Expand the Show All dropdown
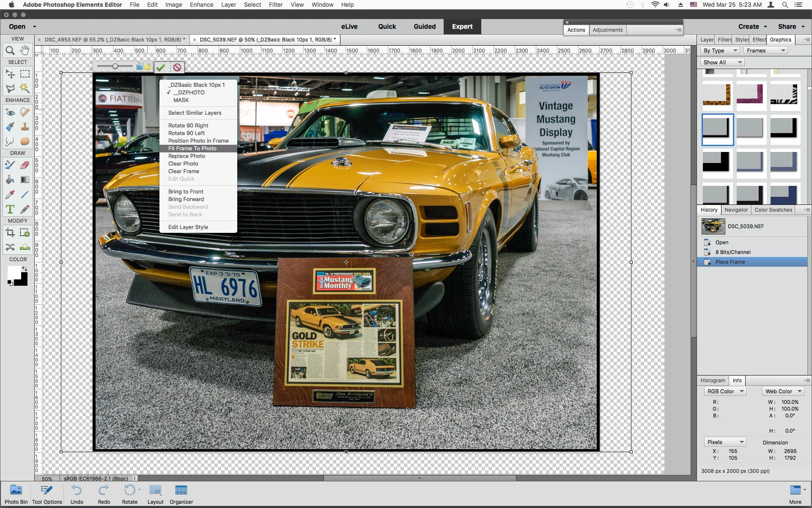This screenshot has height=508, width=812. [722, 62]
